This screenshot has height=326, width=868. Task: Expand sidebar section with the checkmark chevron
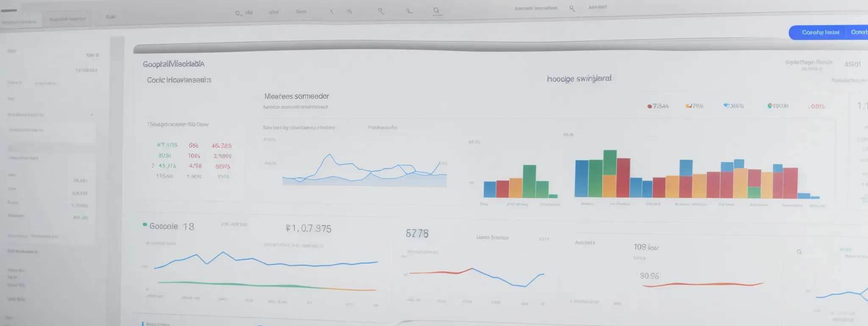92,115
